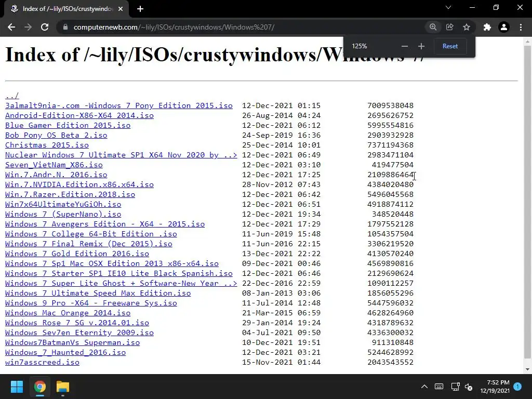
Task: Open the Windows Start menu
Action: point(17,387)
